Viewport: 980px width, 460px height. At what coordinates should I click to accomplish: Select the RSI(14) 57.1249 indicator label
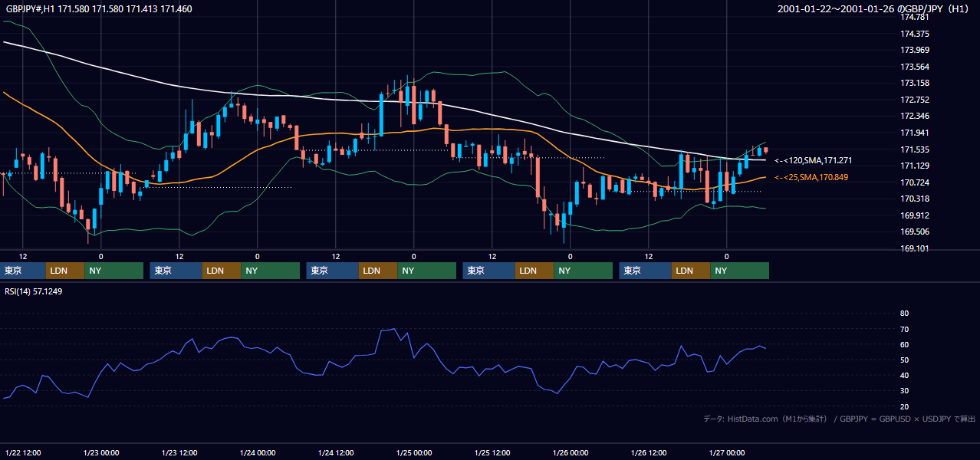pyautogui.click(x=34, y=291)
